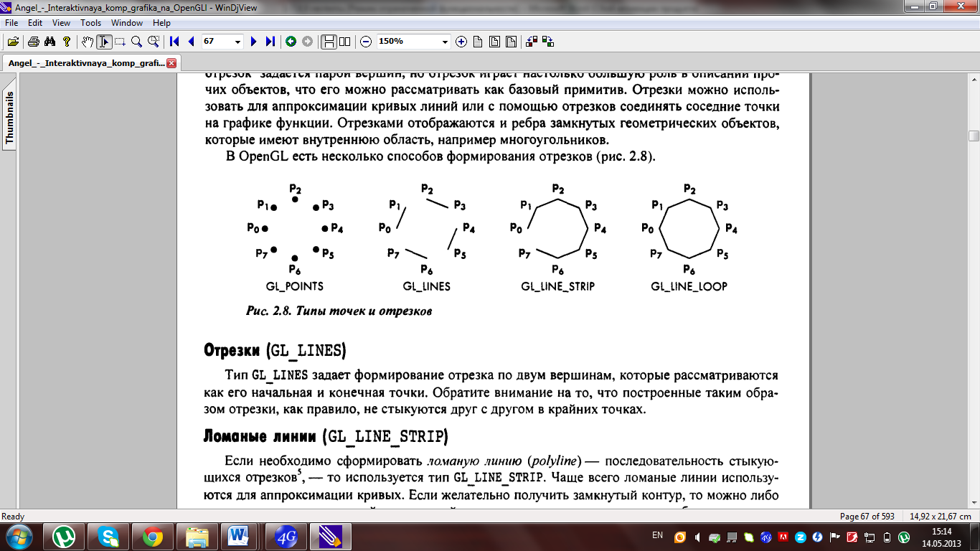Click heading Ломаные линии (GL_LINE_STRIP)

[326, 436]
